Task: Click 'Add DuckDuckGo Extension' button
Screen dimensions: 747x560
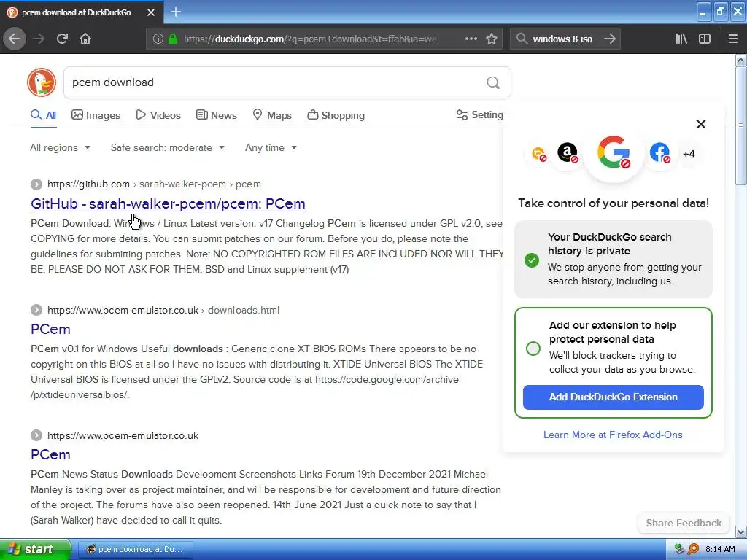Action: point(613,397)
